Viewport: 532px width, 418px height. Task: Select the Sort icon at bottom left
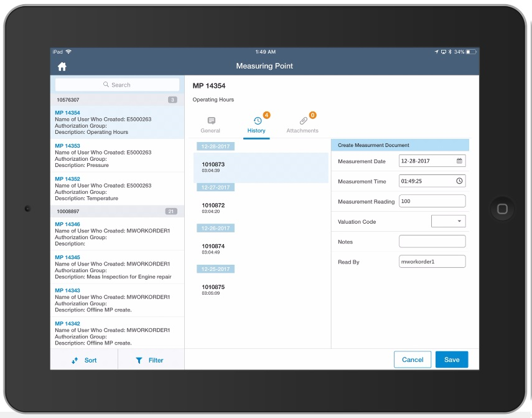(x=77, y=360)
